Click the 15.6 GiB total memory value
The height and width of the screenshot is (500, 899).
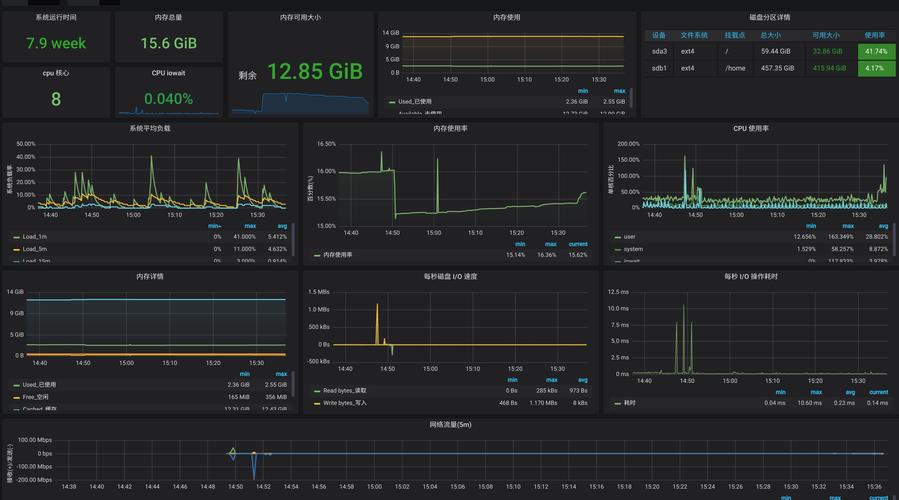[x=169, y=44]
